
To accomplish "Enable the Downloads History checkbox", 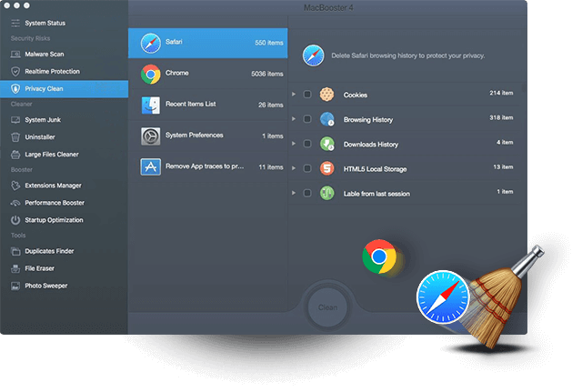I will [x=307, y=144].
